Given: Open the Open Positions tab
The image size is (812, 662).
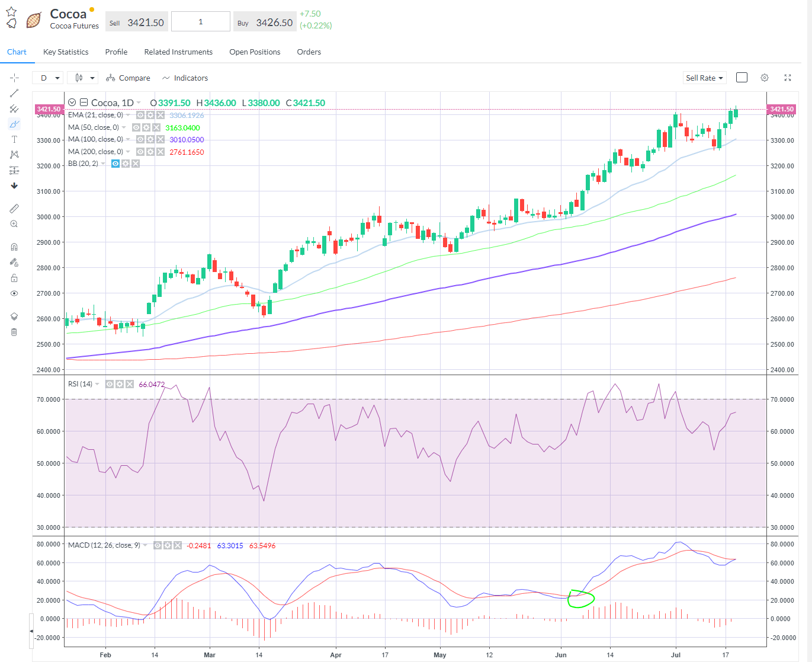Looking at the screenshot, I should 255,52.
